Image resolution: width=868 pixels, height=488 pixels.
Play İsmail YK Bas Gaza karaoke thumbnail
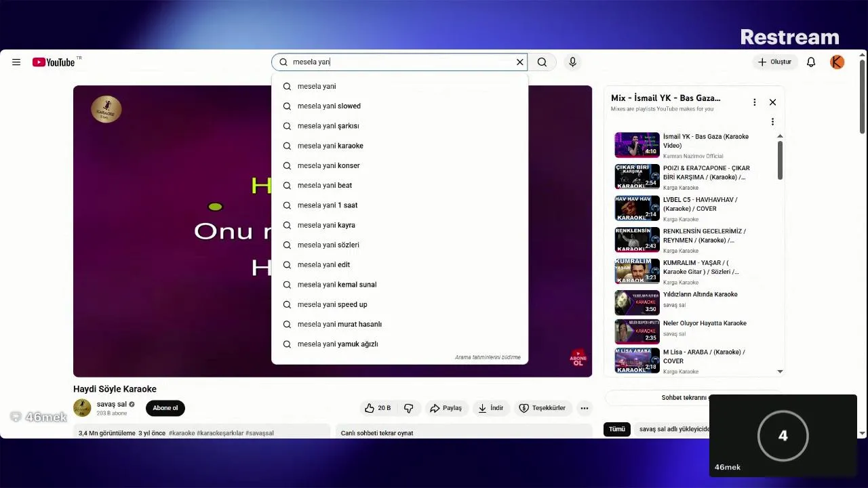click(637, 145)
